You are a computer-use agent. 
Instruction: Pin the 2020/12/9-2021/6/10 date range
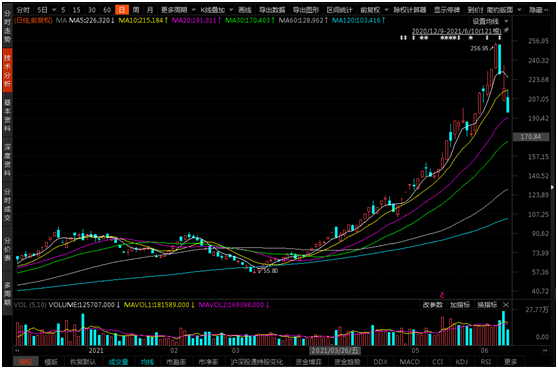[x=506, y=31]
